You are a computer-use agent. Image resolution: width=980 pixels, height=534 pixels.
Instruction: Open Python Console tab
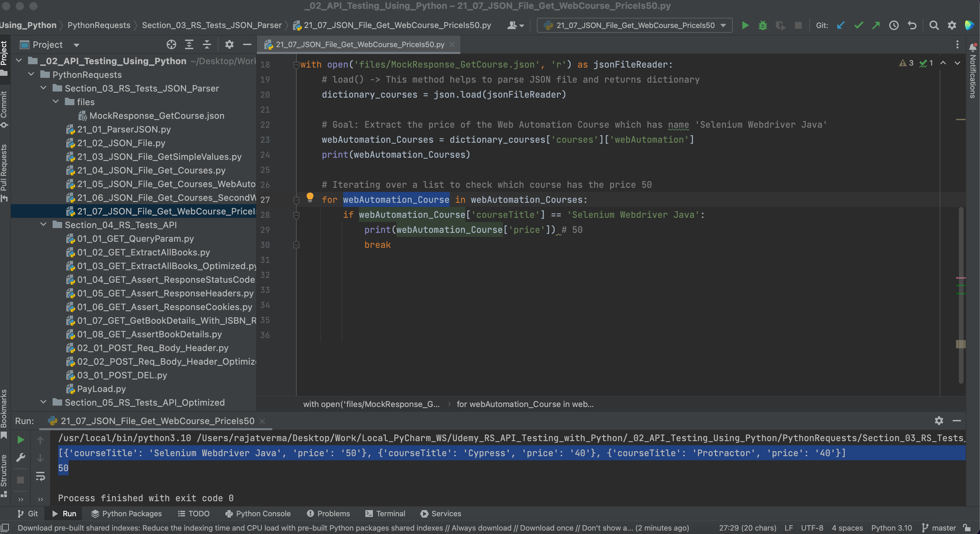click(x=258, y=514)
